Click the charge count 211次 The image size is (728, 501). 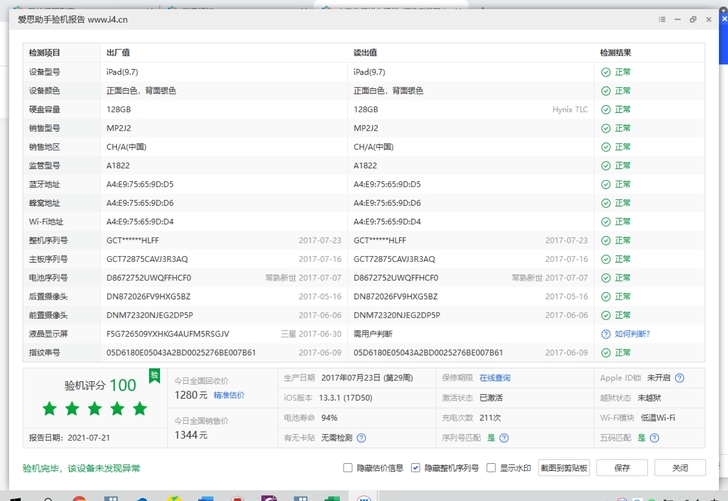click(x=490, y=418)
